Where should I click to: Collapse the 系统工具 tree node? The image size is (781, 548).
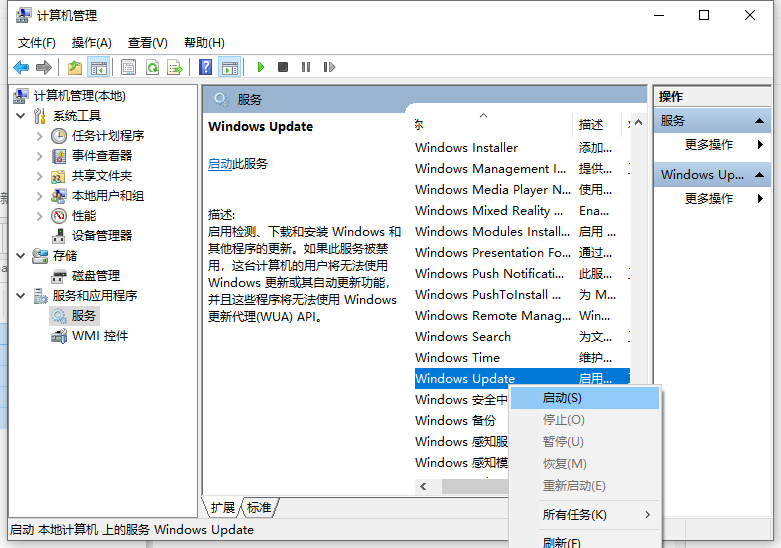click(22, 116)
